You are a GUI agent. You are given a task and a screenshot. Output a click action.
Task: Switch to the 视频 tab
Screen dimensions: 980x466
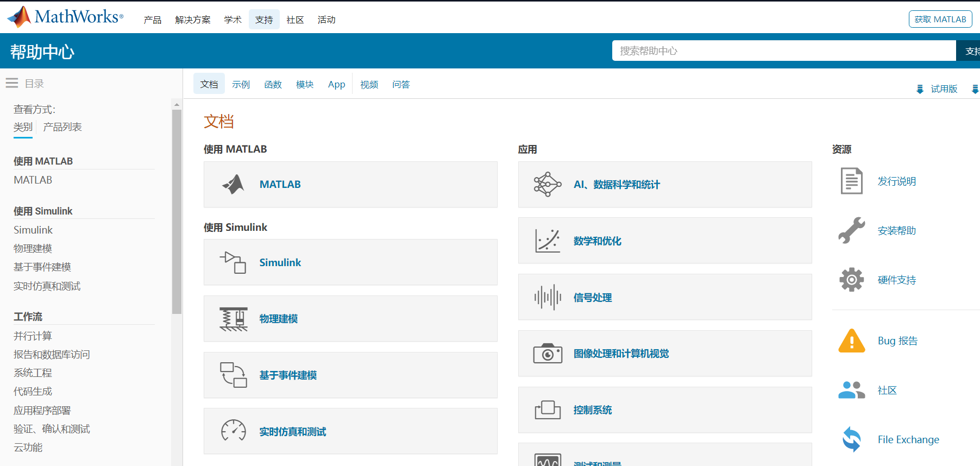tap(369, 84)
